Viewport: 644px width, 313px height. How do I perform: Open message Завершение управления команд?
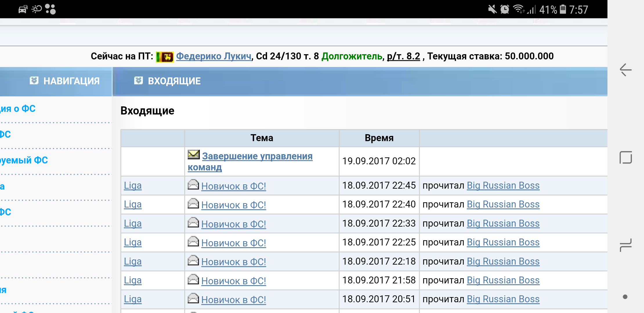[x=257, y=156]
